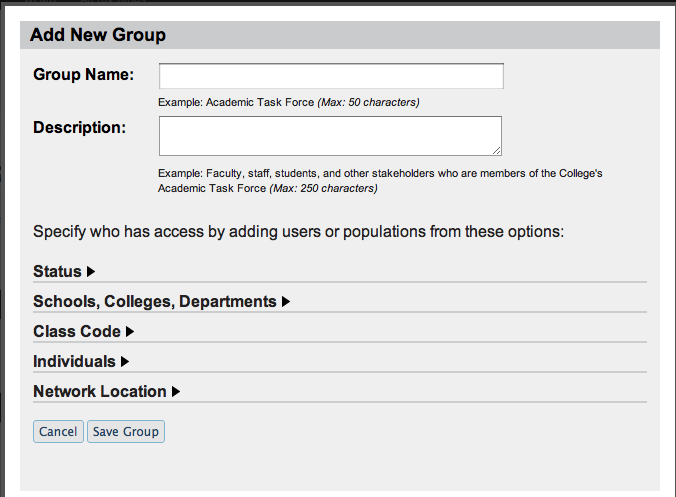Expand the Network Location heading text
This screenshot has width=676, height=497.
100,392
